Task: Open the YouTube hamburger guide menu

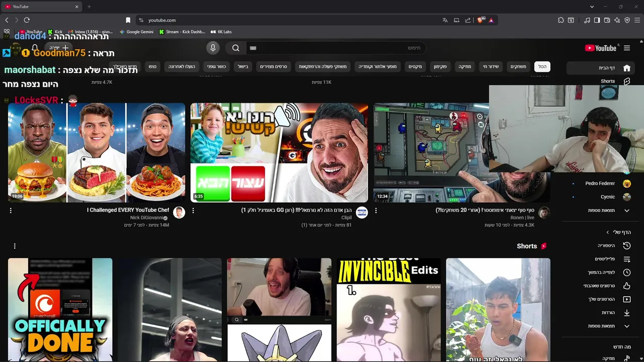Action: [x=626, y=48]
